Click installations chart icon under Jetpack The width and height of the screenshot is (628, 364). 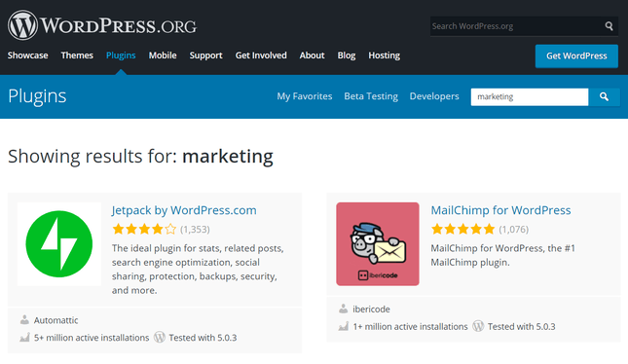24,337
